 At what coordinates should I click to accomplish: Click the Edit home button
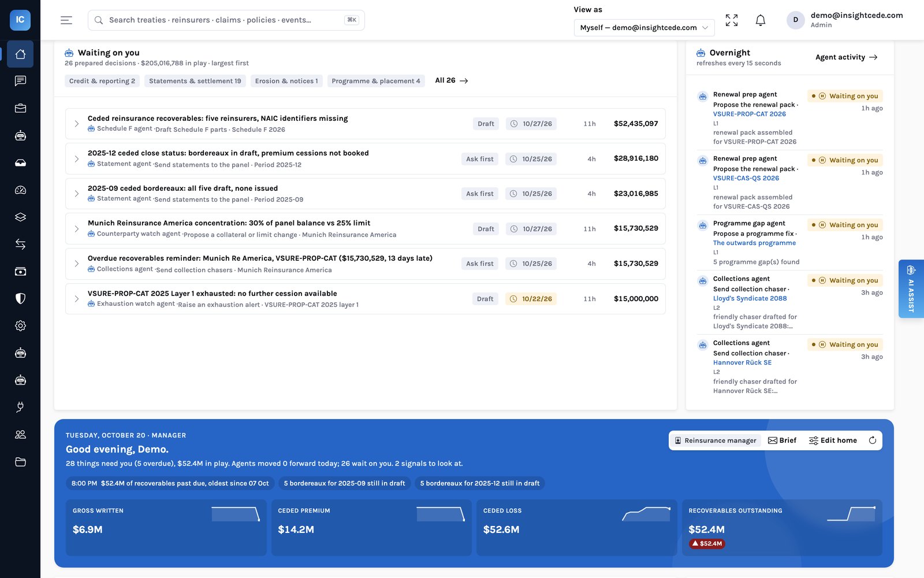click(x=833, y=440)
